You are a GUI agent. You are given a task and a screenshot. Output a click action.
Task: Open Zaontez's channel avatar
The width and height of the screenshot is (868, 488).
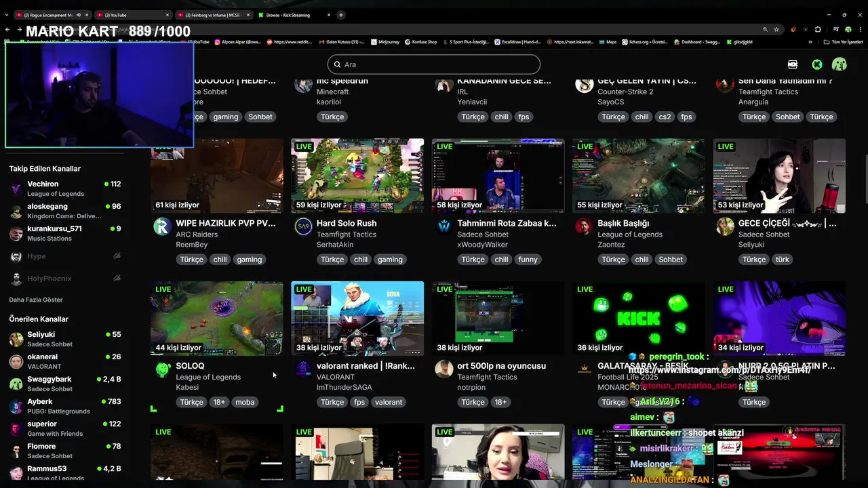tap(584, 226)
